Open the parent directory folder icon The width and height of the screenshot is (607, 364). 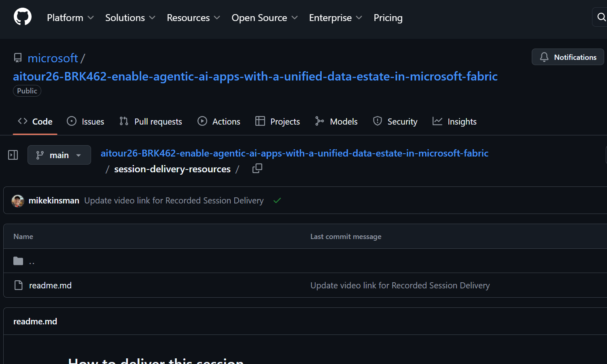click(18, 261)
